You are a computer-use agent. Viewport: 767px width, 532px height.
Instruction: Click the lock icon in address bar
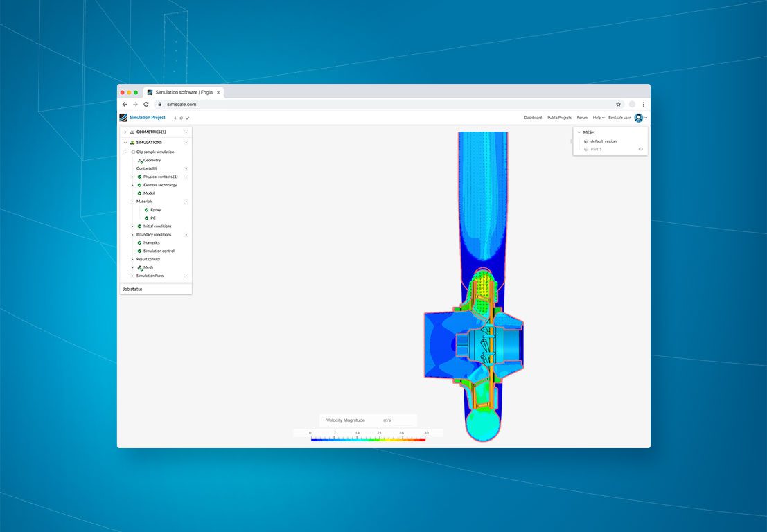click(x=159, y=104)
